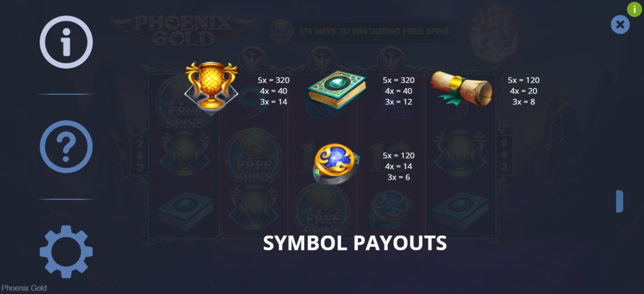This screenshot has height=294, width=644.
Task: Click the Phoenix Gold caption label
Action: [x=24, y=288]
